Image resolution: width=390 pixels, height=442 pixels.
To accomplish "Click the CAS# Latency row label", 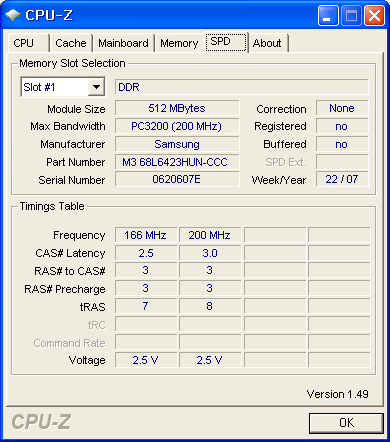I will pos(70,253).
